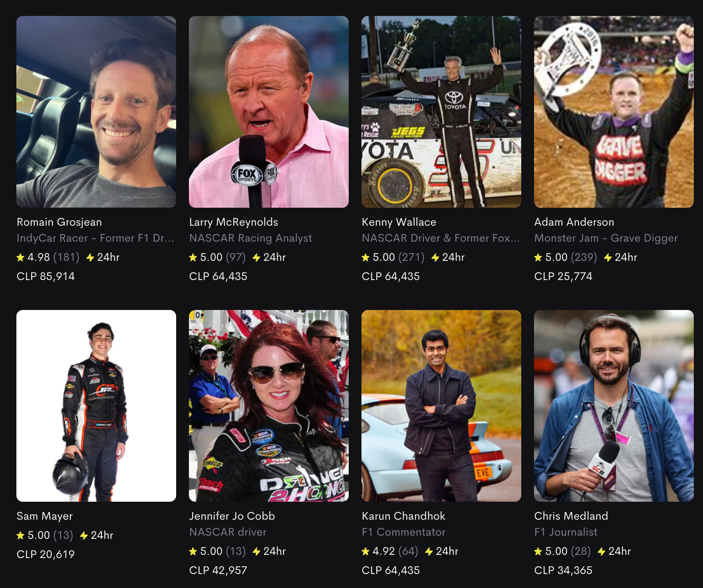Click the Monster Jam - Grave Digger subtitle
Image resolution: width=703 pixels, height=588 pixels.
pos(606,238)
